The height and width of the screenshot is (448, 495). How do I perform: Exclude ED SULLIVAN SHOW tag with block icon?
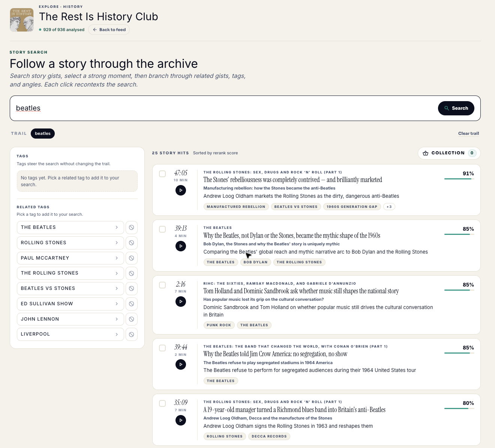point(132,304)
